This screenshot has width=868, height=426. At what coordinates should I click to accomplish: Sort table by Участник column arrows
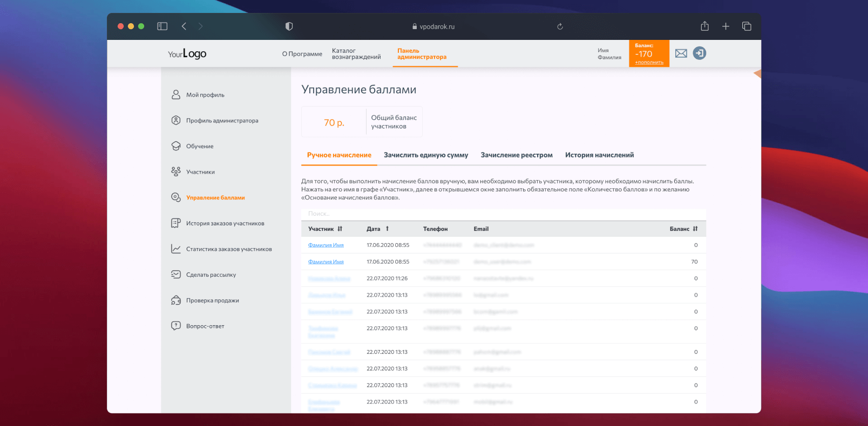(340, 229)
